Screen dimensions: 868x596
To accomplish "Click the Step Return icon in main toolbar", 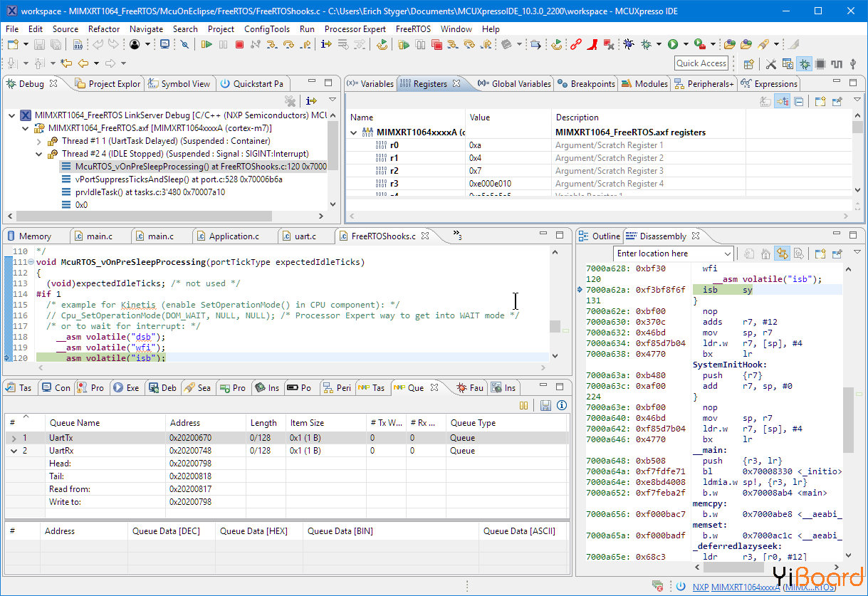I will coord(305,44).
